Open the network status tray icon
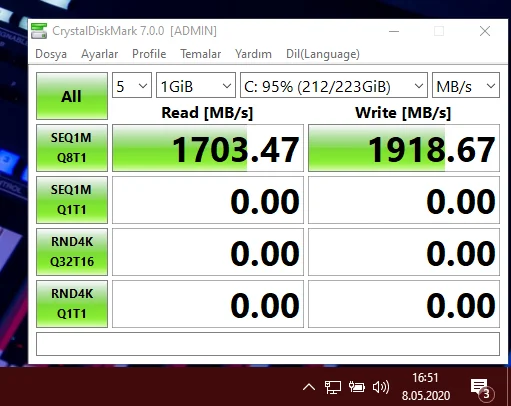The height and width of the screenshot is (406, 511). 333,387
